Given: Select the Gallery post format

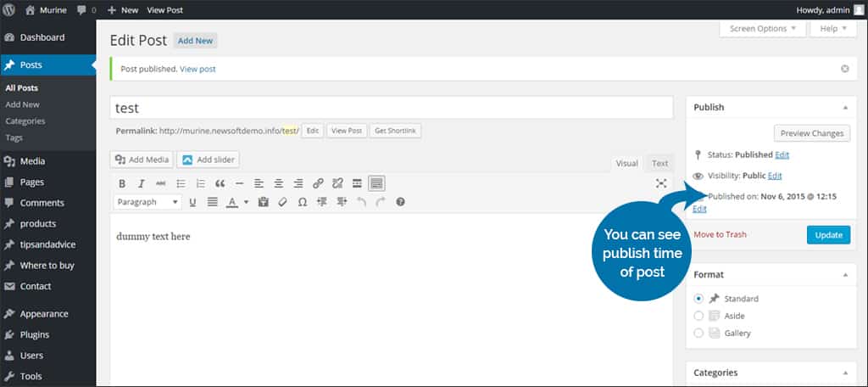Looking at the screenshot, I should point(698,334).
